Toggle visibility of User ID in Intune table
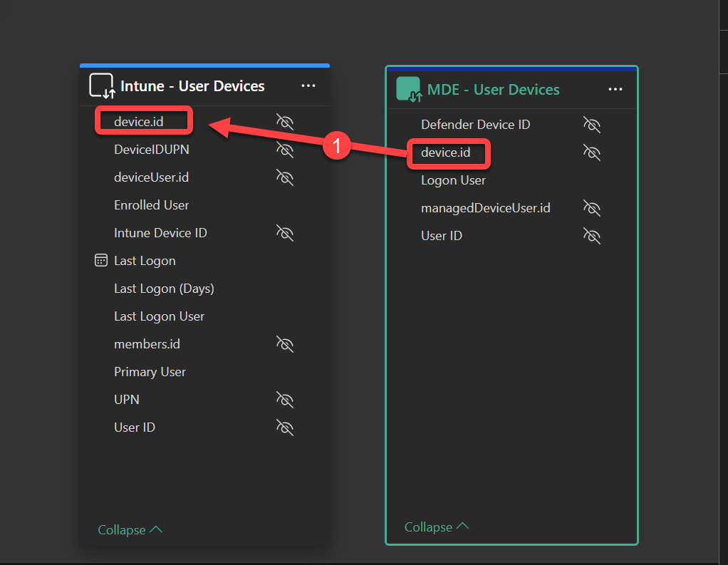728x565 pixels. (x=285, y=427)
